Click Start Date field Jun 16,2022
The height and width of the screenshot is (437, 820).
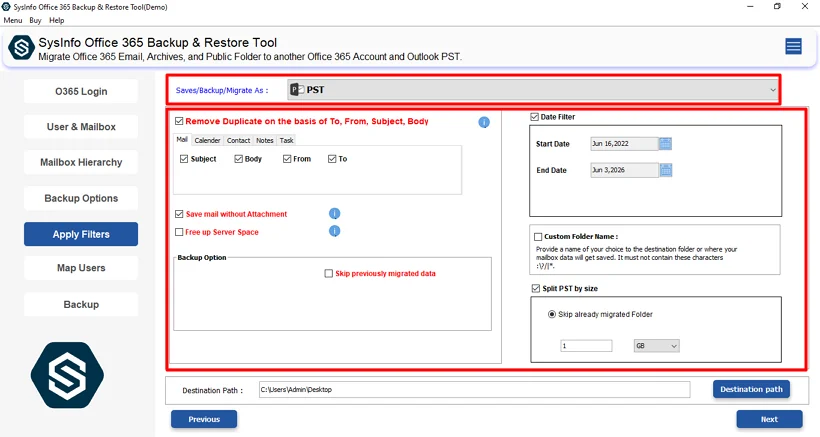[624, 144]
